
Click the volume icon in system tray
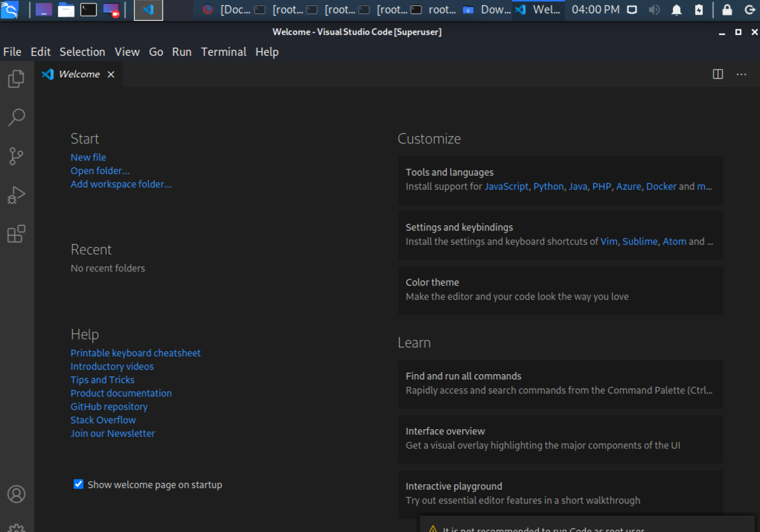pyautogui.click(x=654, y=10)
